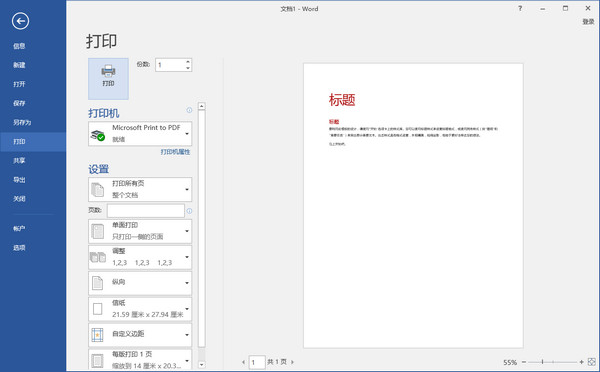Open 帐户 (Account) in the sidebar
Screen dimensions: 600x372
coord(19,229)
